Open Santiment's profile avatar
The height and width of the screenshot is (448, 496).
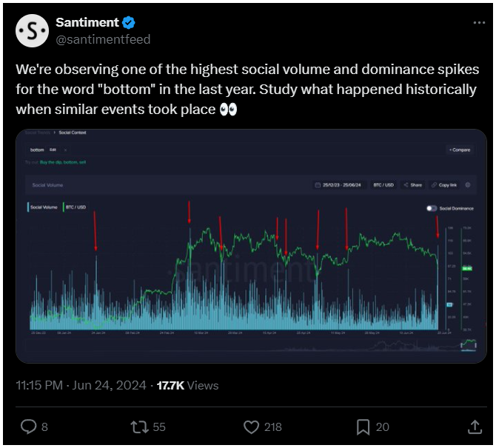[32, 30]
